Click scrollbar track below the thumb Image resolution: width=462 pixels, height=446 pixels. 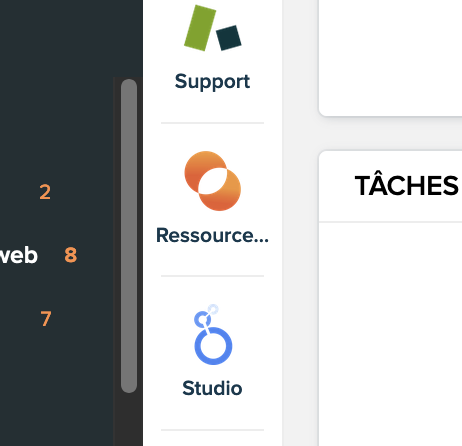(x=129, y=420)
